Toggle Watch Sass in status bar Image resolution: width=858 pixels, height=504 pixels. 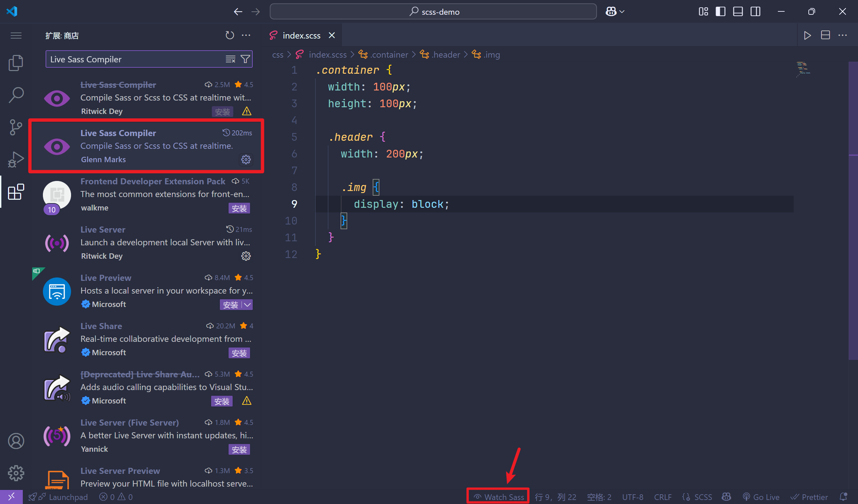[x=499, y=497]
